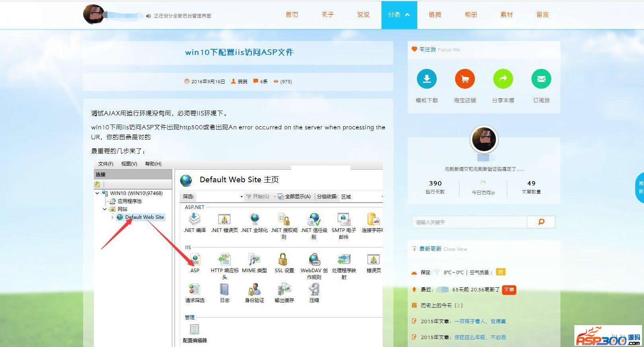Open the .NET 授权规则 icon
Screen dimensions: 644x347
[284, 219]
